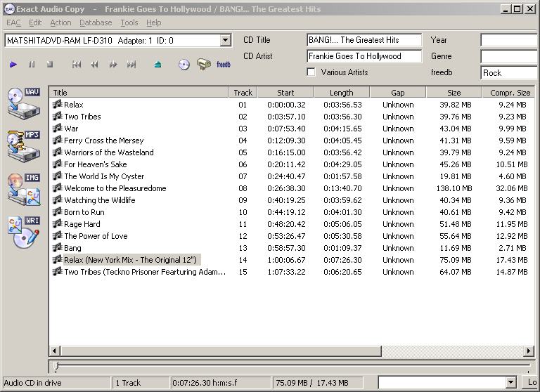Image resolution: width=540 pixels, height=392 pixels.
Task: Select the track Watching the Wildlife
Action: (x=100, y=200)
